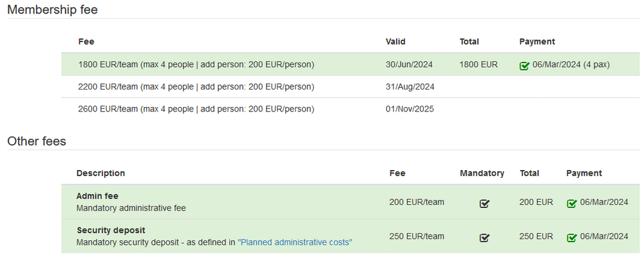
Task: Click the 06/Mar/2024 (4 pax) payment entry
Action: click(571, 64)
